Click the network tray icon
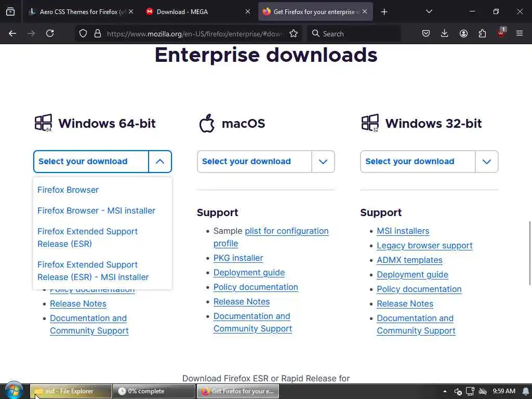Screen dimensions: 532x399 click(x=470, y=392)
